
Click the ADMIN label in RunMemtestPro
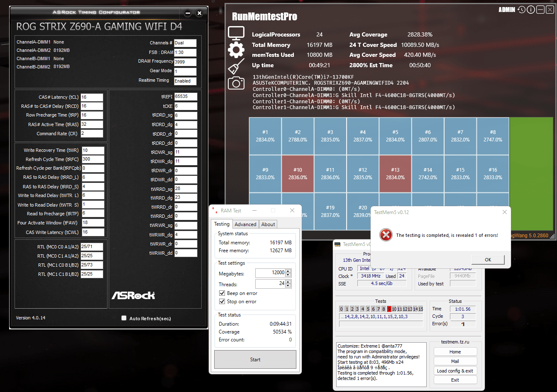click(507, 10)
